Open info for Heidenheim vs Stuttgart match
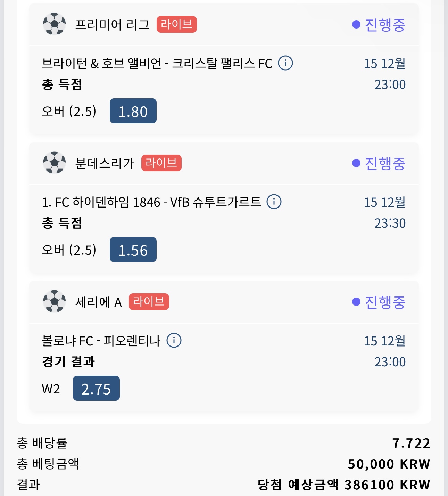Viewport: 448px width, 496px height. click(x=274, y=202)
